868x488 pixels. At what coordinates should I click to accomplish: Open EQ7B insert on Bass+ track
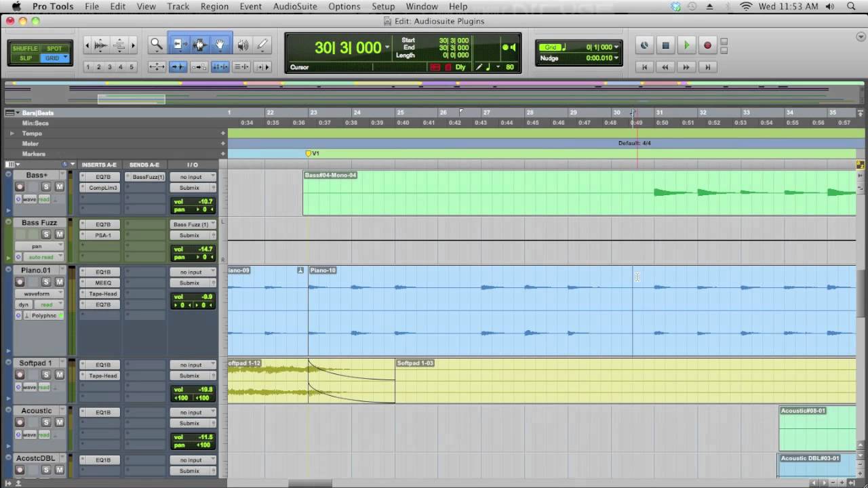point(102,177)
